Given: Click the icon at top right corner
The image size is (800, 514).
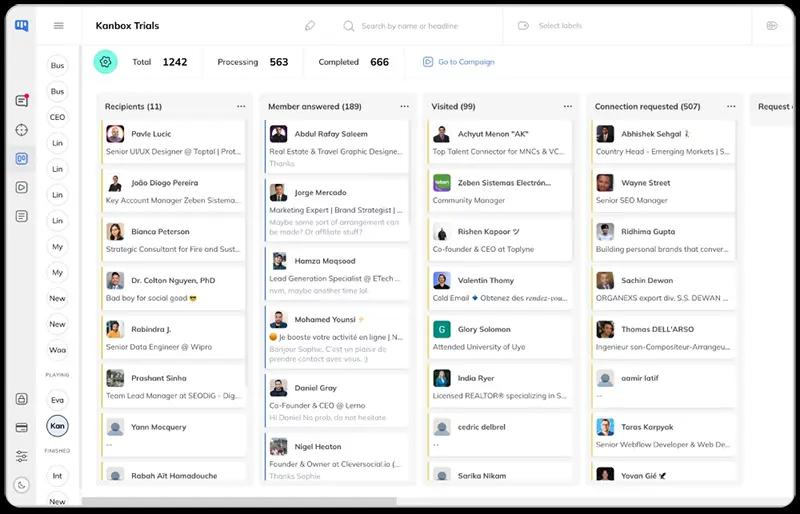Looking at the screenshot, I should (x=772, y=26).
